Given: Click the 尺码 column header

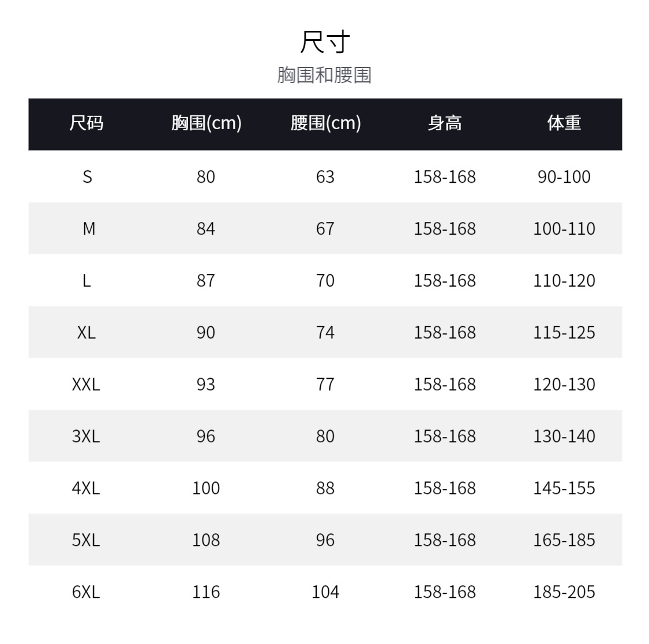Looking at the screenshot, I should coord(86,123).
